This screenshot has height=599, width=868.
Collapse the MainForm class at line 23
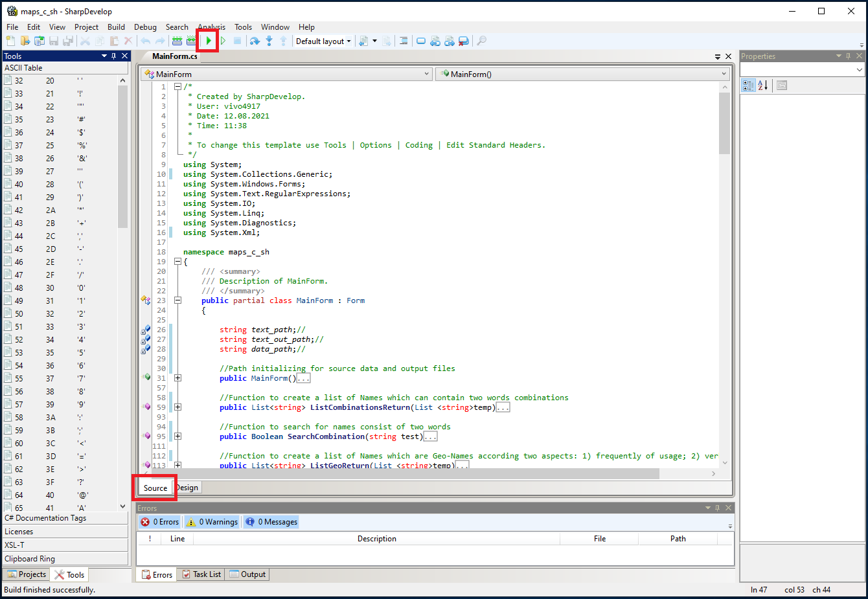point(177,300)
